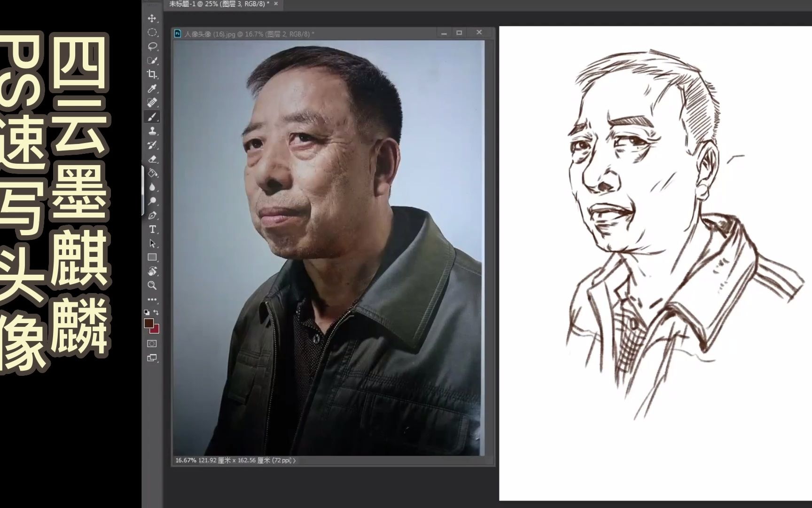Select the Path Selection tool
Image resolution: width=812 pixels, height=508 pixels.
pyautogui.click(x=152, y=244)
